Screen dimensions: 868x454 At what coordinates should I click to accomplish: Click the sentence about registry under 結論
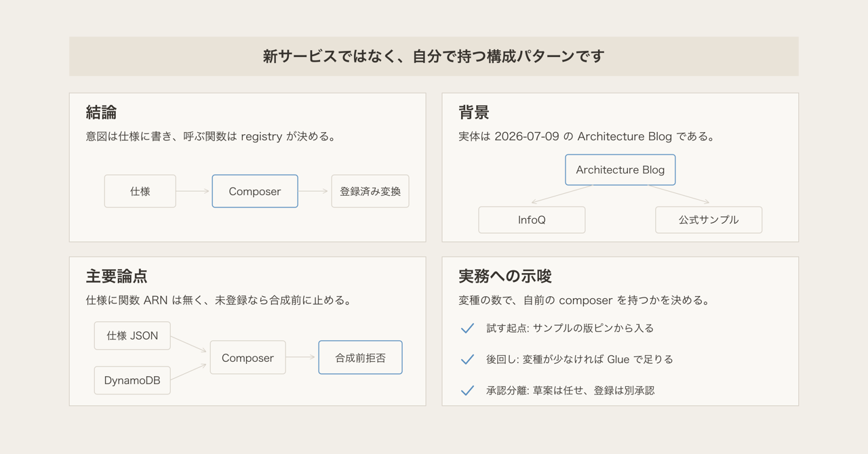pyautogui.click(x=211, y=136)
